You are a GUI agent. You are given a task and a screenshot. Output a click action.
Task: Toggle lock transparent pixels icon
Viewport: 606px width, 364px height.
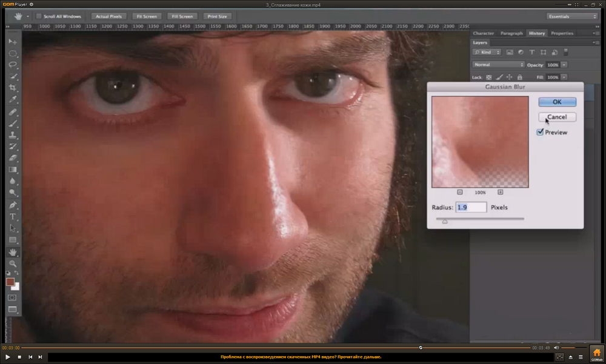489,78
